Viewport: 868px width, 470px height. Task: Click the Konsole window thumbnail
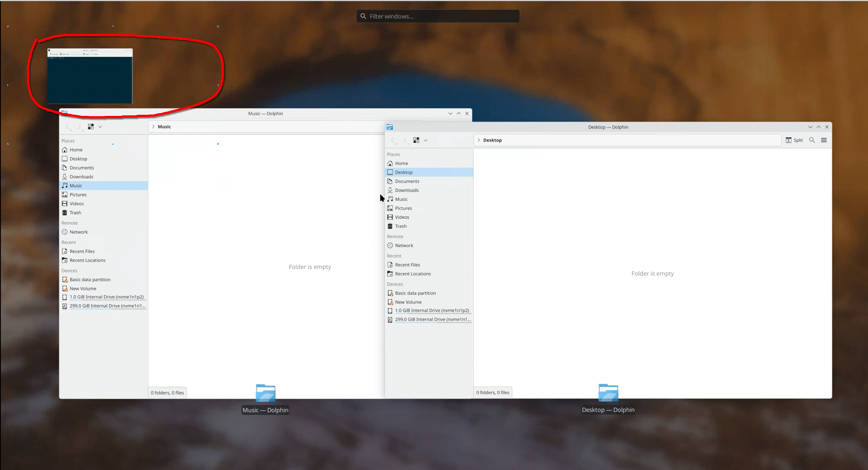[x=90, y=76]
